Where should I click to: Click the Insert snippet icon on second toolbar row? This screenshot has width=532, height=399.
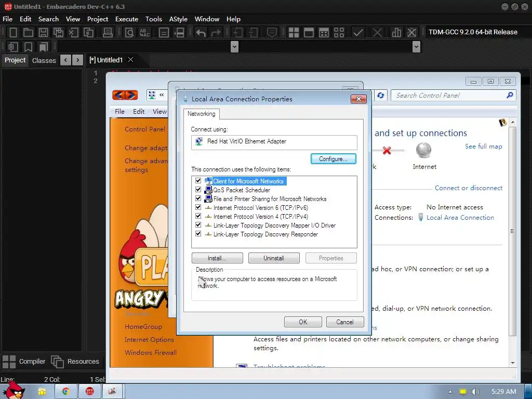[x=13, y=47]
